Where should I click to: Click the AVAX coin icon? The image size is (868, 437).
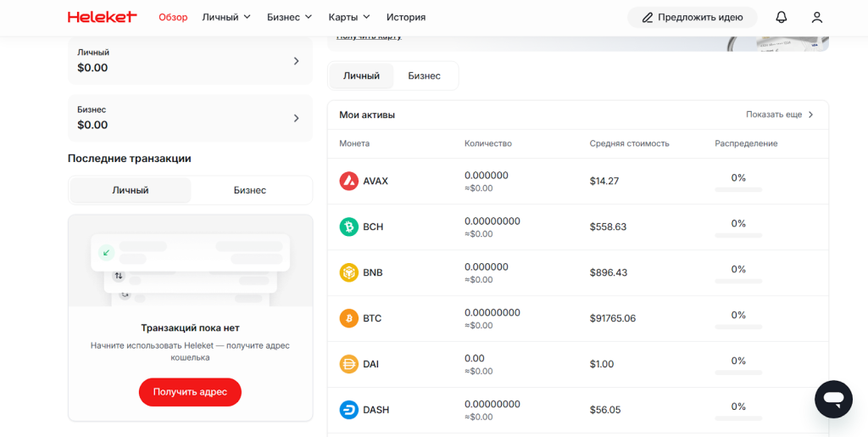[x=348, y=181]
